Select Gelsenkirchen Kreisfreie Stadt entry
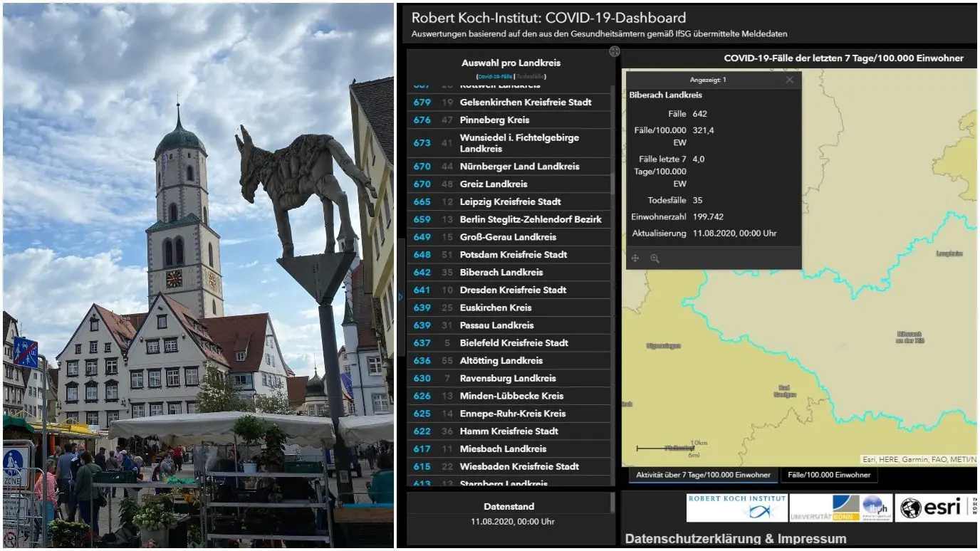This screenshot has width=980, height=551. click(x=509, y=102)
